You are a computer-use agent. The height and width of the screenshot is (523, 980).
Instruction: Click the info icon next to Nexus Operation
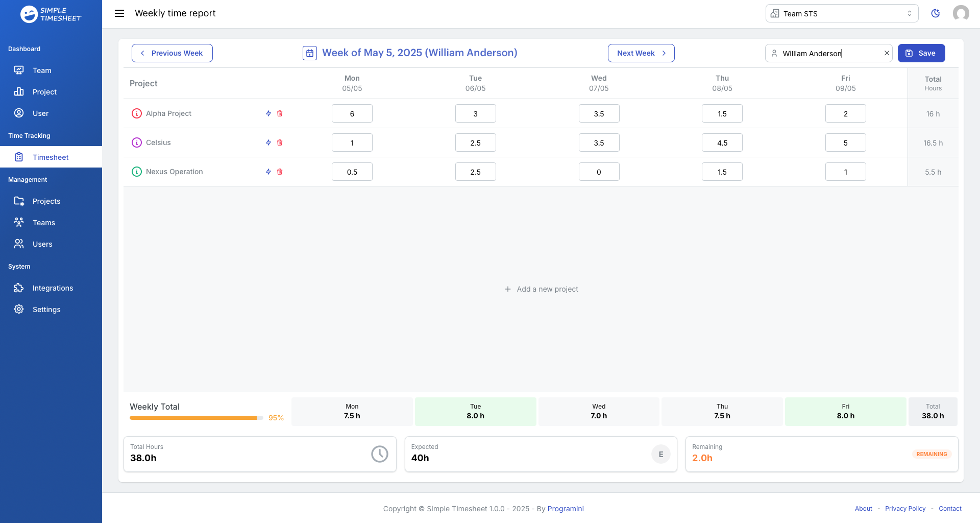[136, 172]
